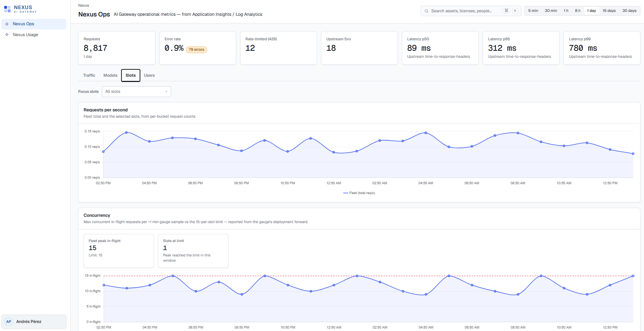Click the Error rate value 0.9%
Image resolution: width=644 pixels, height=331 pixels.
tap(174, 48)
